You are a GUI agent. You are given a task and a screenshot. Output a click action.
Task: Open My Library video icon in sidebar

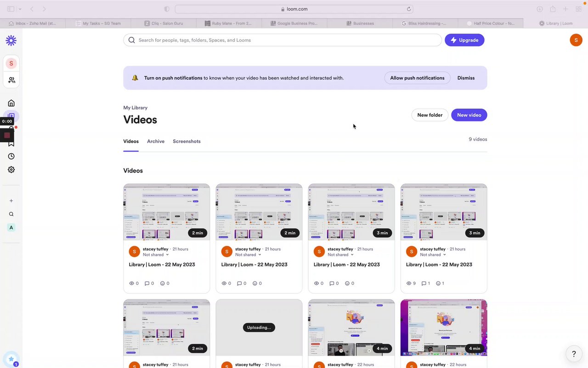11,115
